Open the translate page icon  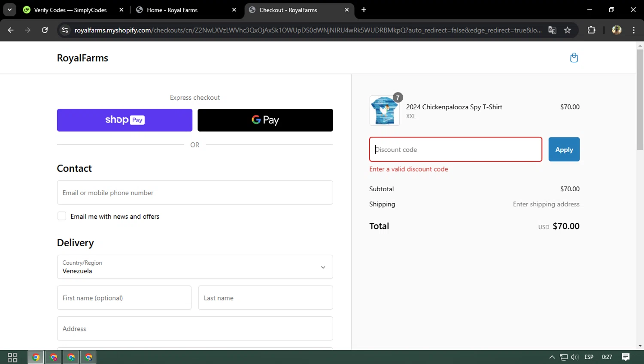552,30
